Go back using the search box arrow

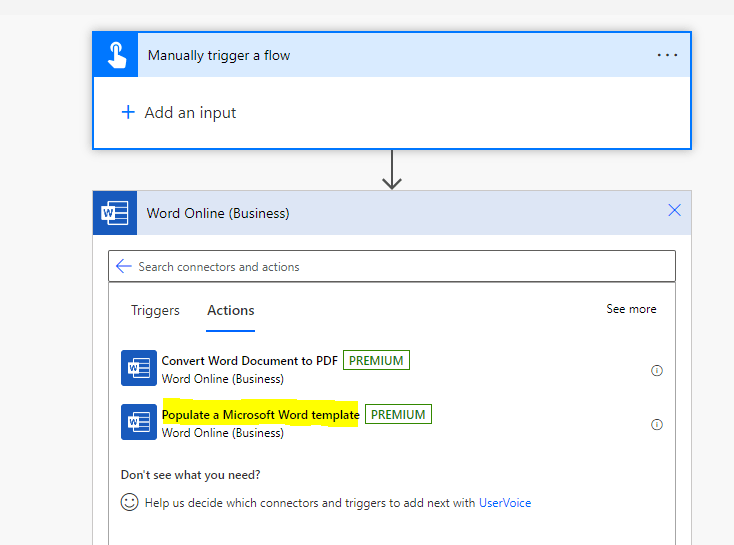124,266
